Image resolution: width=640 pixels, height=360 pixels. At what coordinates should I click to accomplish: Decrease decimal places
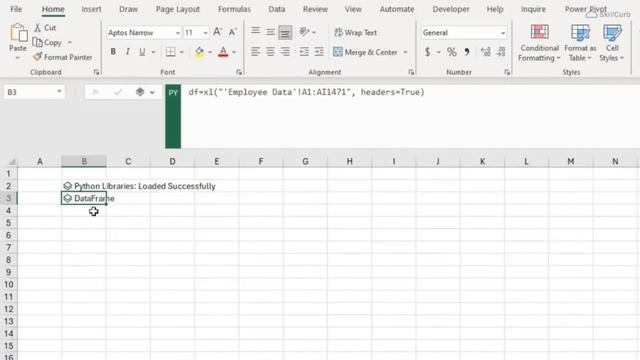pyautogui.click(x=501, y=52)
